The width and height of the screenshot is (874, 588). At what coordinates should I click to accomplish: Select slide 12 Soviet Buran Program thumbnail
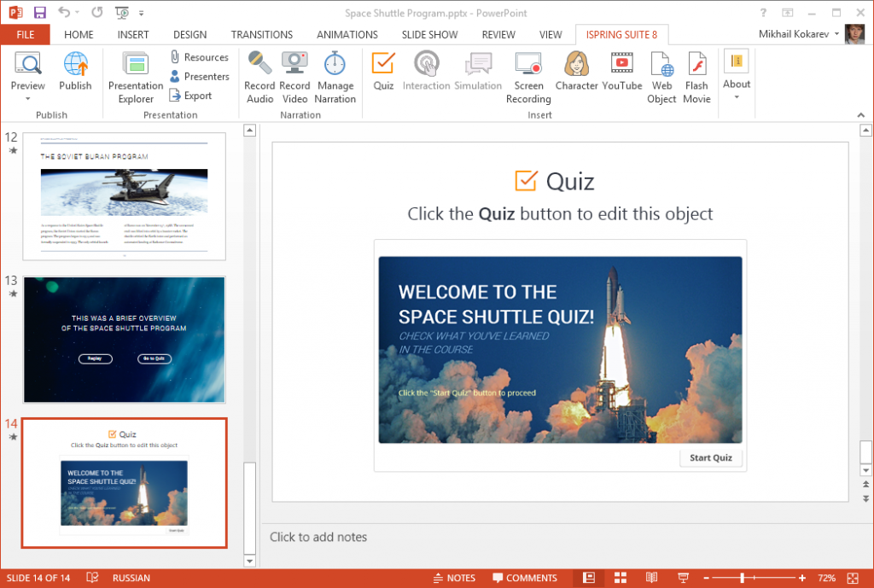(x=125, y=196)
